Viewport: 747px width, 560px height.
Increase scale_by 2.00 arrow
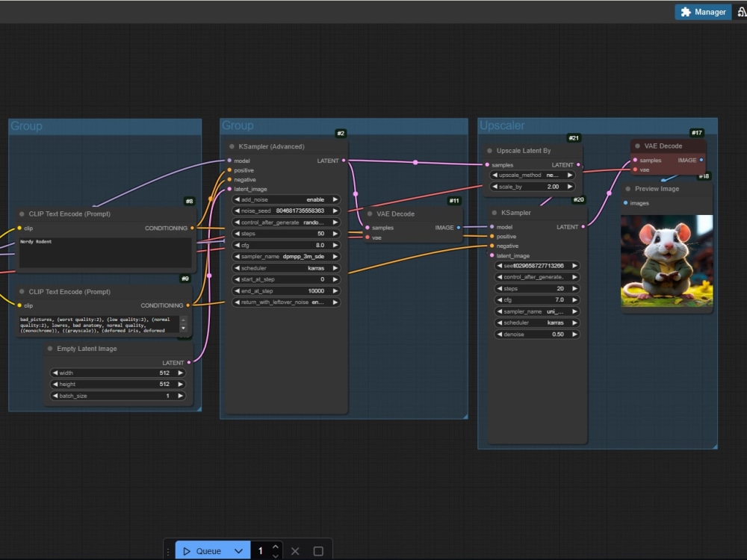pos(570,187)
